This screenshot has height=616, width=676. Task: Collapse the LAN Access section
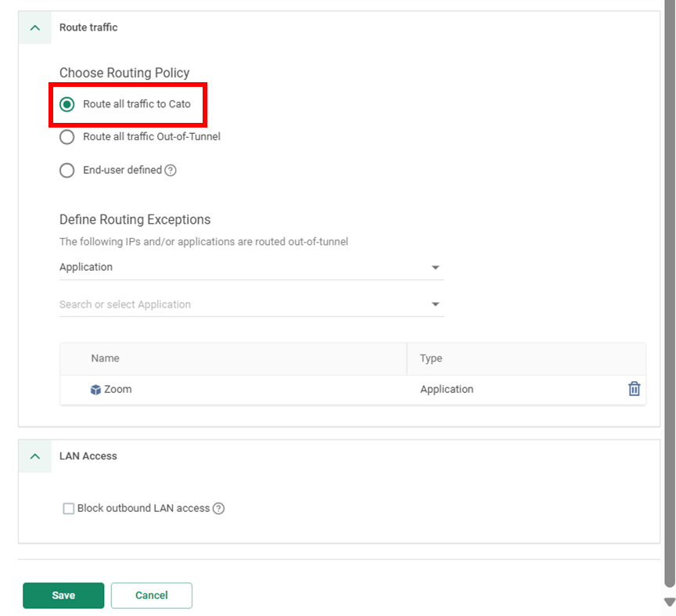click(x=34, y=456)
